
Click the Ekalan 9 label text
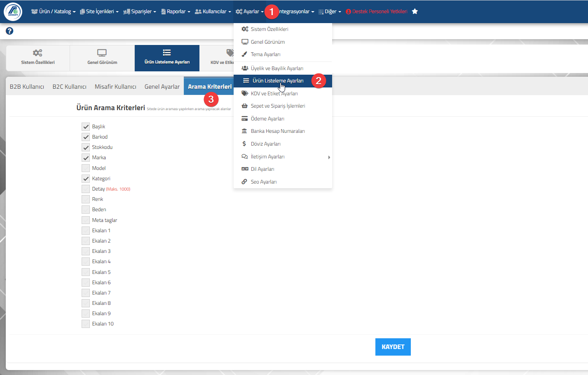point(101,314)
